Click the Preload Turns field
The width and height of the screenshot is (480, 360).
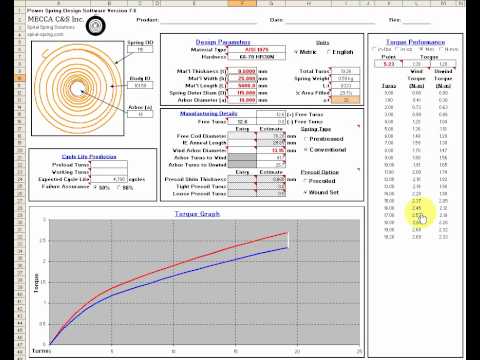109,165
